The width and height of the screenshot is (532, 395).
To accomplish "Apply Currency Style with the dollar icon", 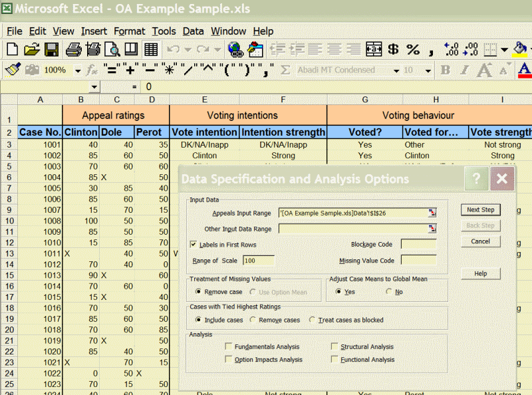I will click(393, 50).
